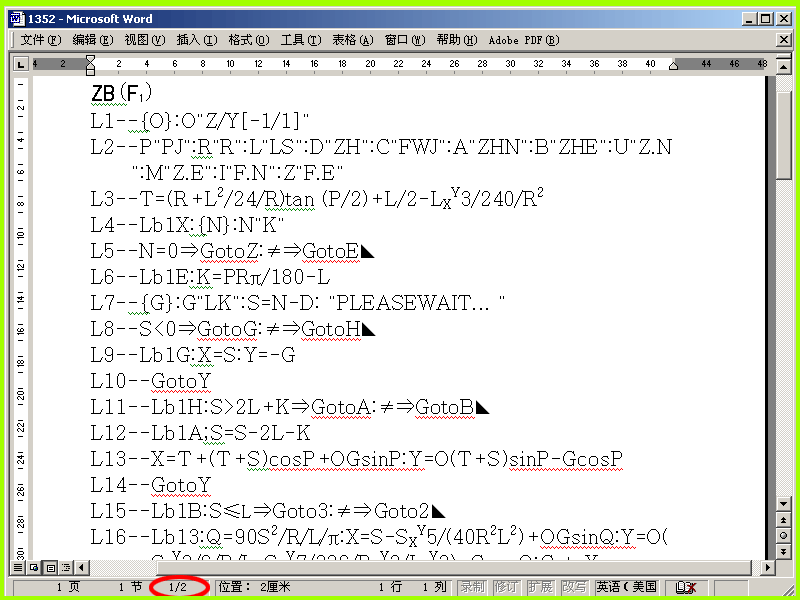
Task: Open the 表格(A) menu
Action: pos(353,40)
